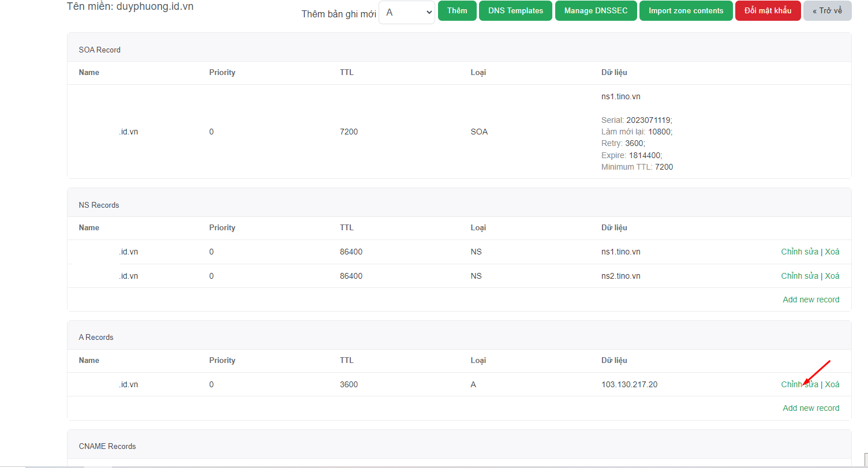Click the Minimum TTL 7200 line
This screenshot has width=868, height=468.
point(637,167)
